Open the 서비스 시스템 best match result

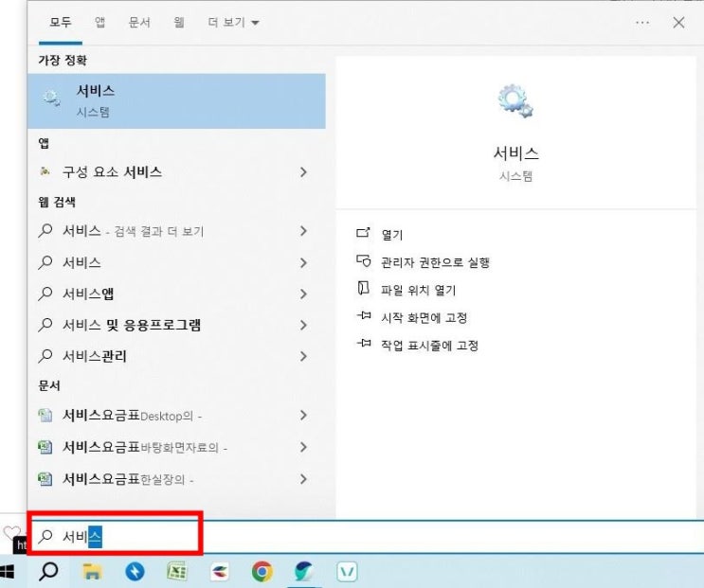tap(176, 101)
